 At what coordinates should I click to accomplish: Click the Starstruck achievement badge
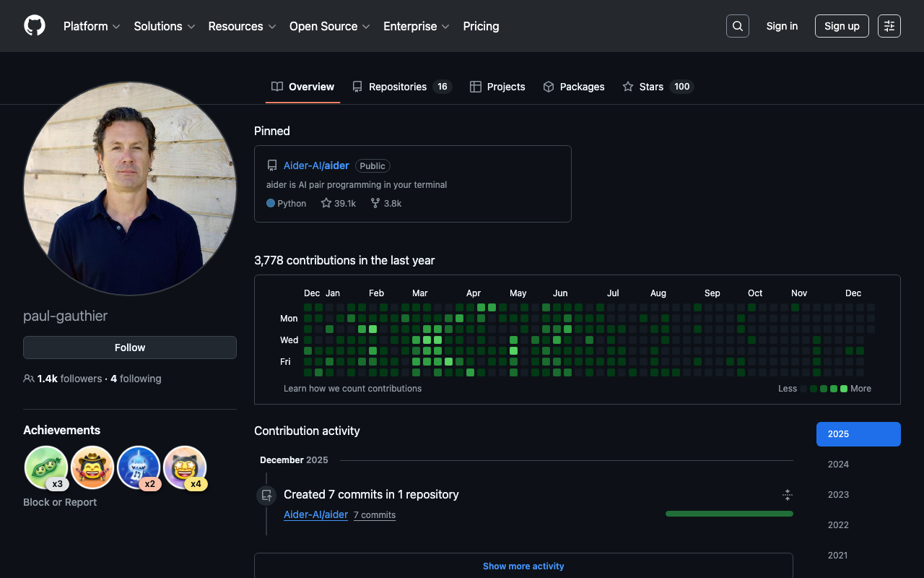click(x=185, y=467)
